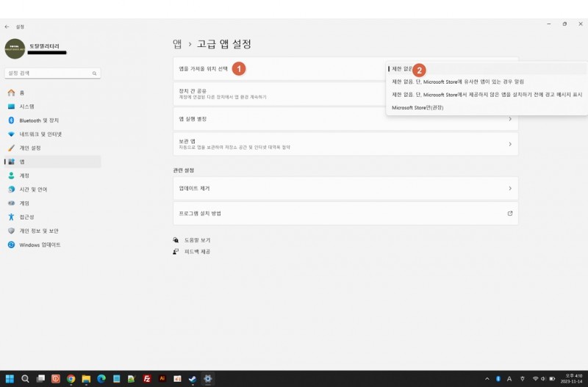This screenshot has height=387, width=588.
Task: Launch Google Chrome from the taskbar
Action: click(x=71, y=379)
